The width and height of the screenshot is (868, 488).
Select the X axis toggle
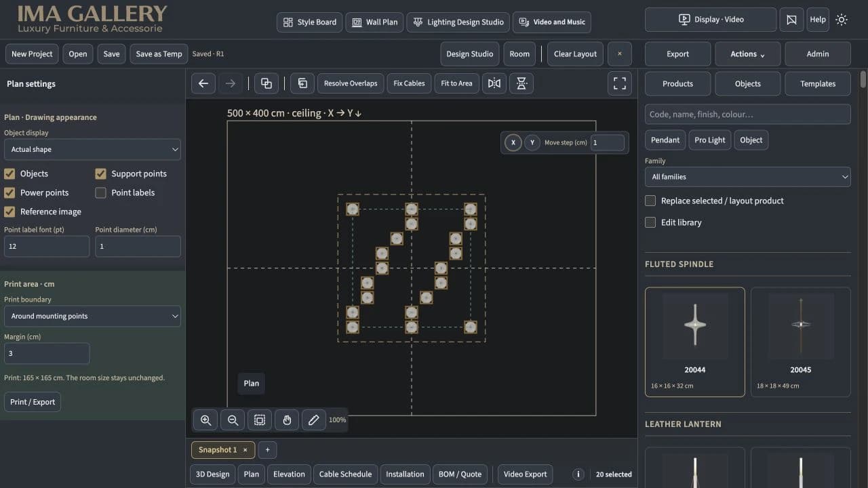(x=513, y=142)
